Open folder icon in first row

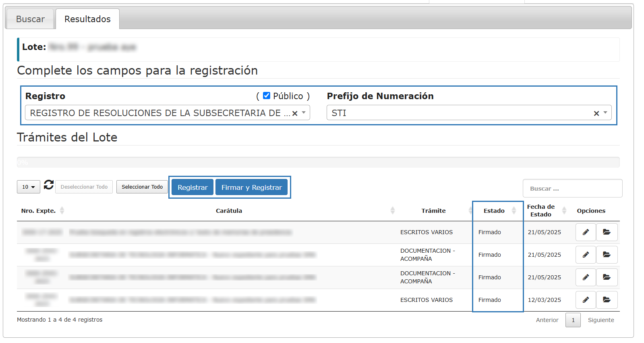pyautogui.click(x=607, y=232)
